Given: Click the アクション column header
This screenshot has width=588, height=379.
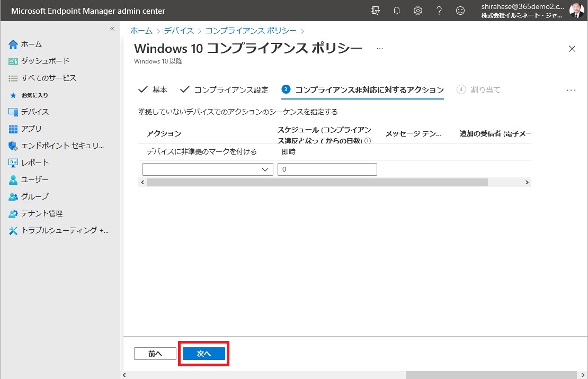Looking at the screenshot, I should click(164, 133).
